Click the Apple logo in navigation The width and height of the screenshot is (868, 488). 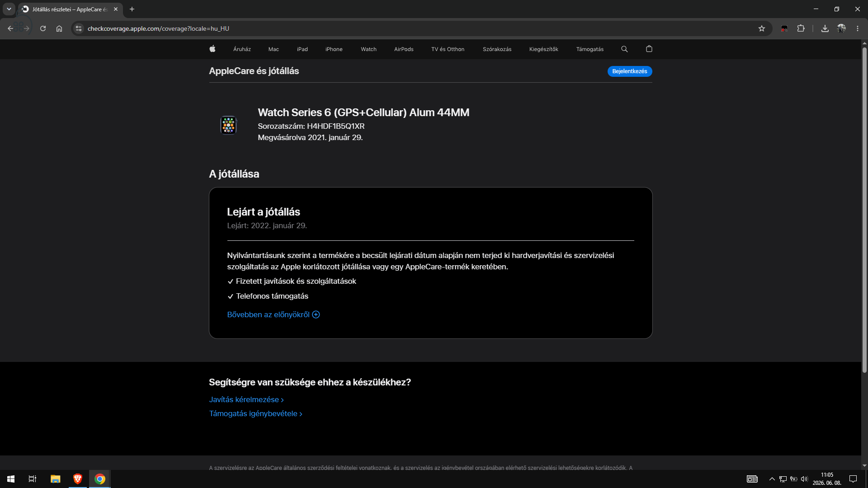click(212, 49)
